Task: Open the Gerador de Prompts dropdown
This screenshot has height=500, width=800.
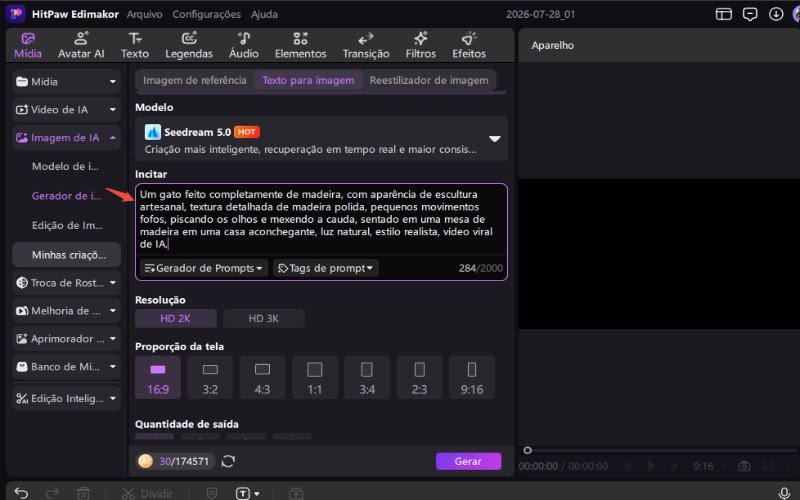Action: pyautogui.click(x=204, y=268)
